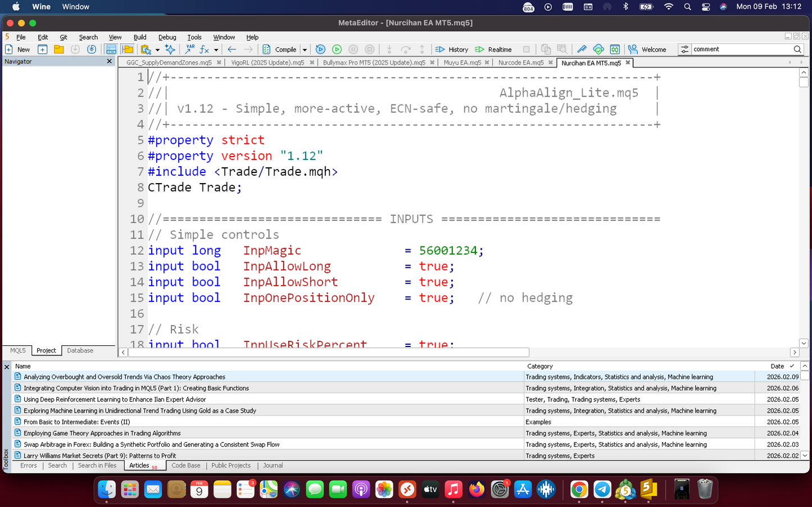Click the Welcome user account button
The image size is (812, 507).
647,49
